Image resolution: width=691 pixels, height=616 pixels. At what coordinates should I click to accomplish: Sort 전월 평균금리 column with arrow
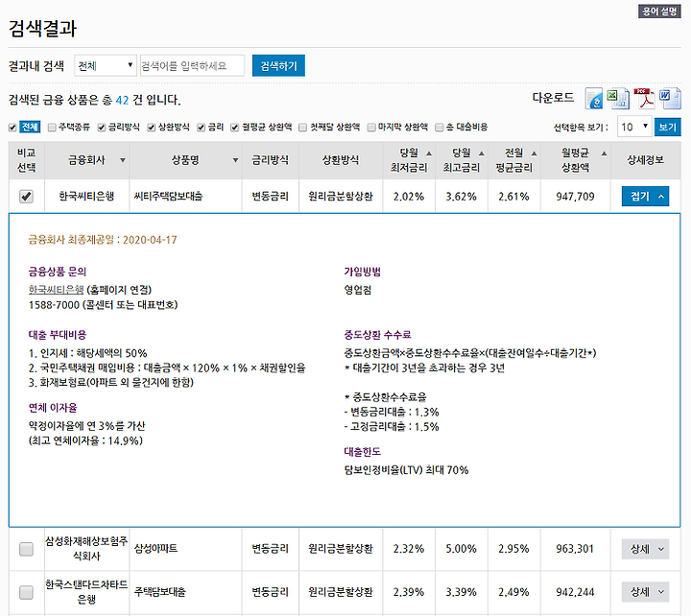pos(535,154)
